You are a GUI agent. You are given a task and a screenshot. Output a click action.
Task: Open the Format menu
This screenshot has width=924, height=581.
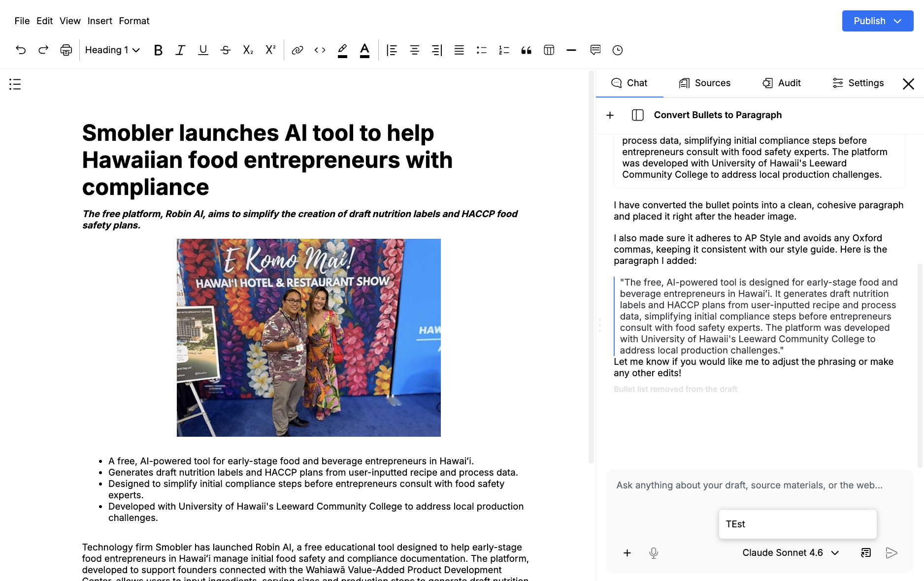tap(134, 21)
